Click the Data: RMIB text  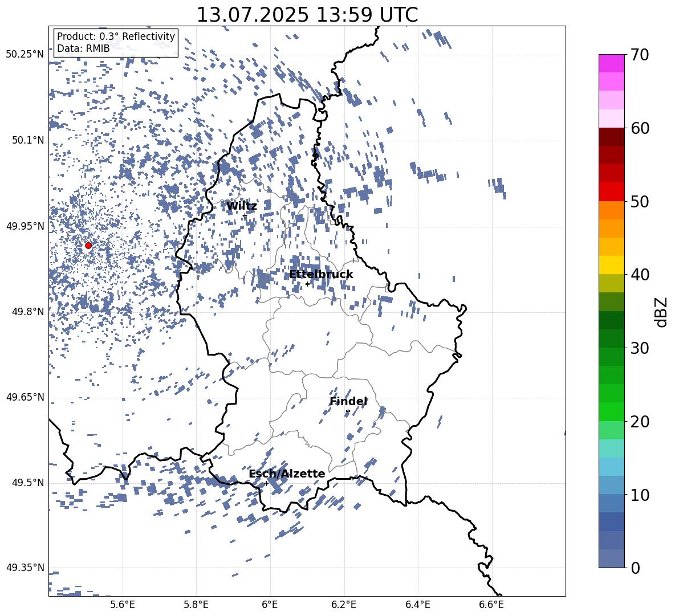(x=83, y=48)
